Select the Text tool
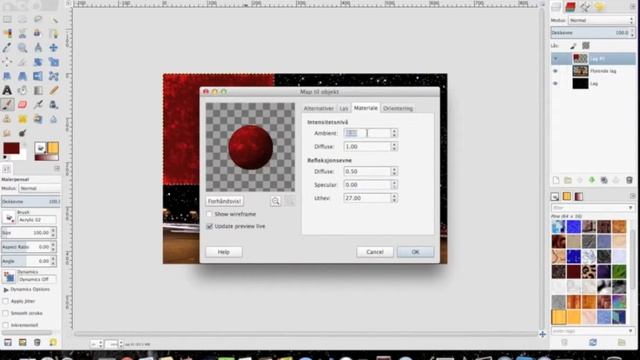Screen dimensions: 640x360 [x=7, y=90]
